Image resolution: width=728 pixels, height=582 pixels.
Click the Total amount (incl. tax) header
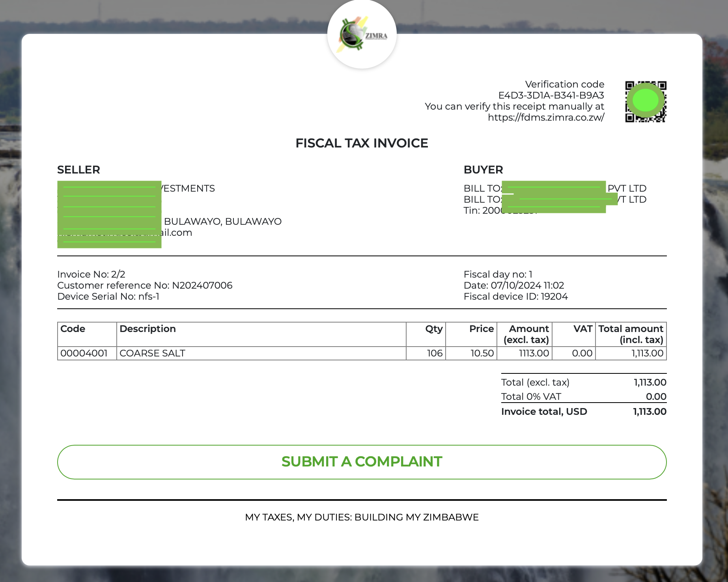tap(631, 334)
